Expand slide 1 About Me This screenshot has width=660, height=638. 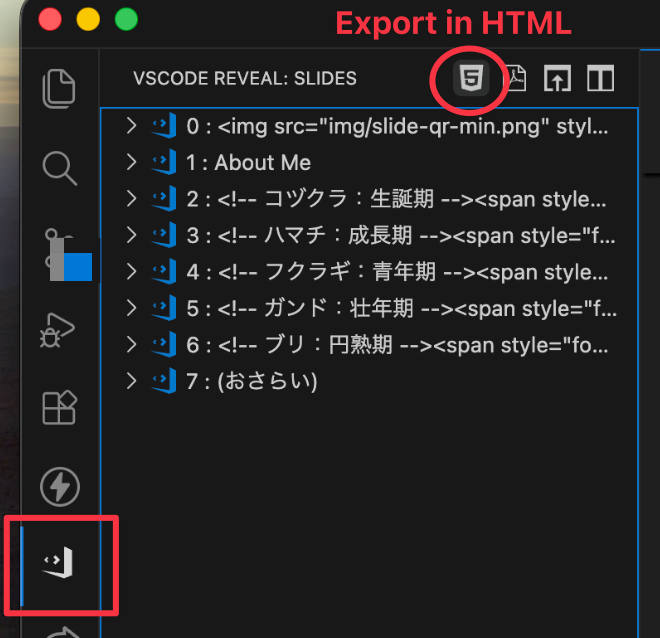tap(131, 162)
